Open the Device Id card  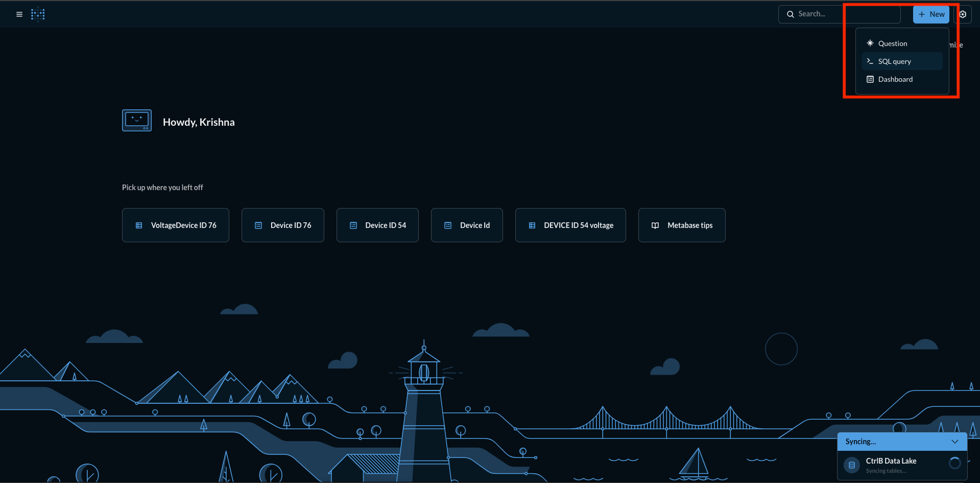(467, 225)
